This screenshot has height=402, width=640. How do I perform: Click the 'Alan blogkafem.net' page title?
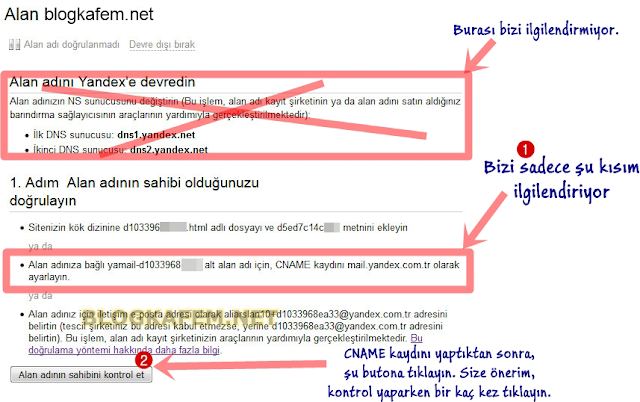[x=79, y=15]
